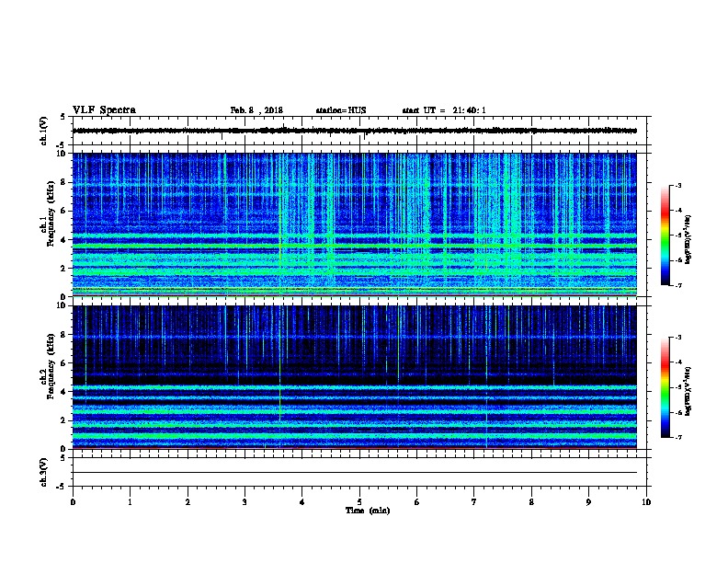This screenshot has width=728, height=563.
Task: Click the "10" kHz tick atop ch.1 spectrogram
Action: (x=62, y=154)
